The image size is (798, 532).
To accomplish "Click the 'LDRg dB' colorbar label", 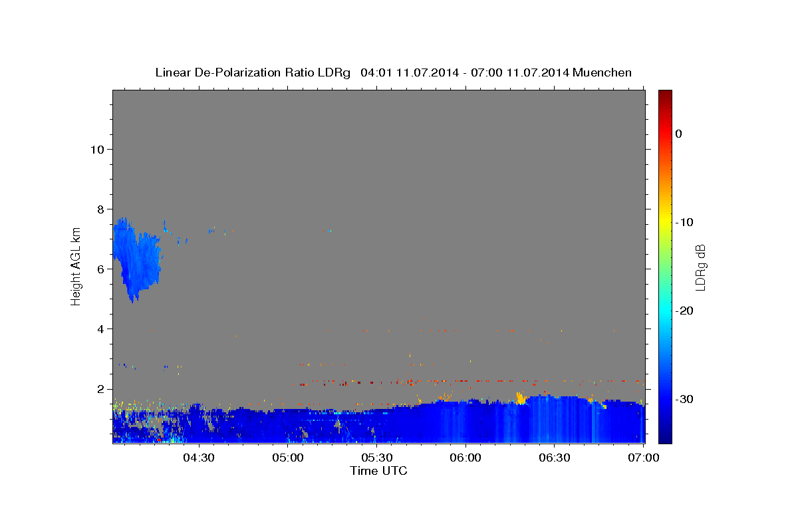I will [700, 267].
